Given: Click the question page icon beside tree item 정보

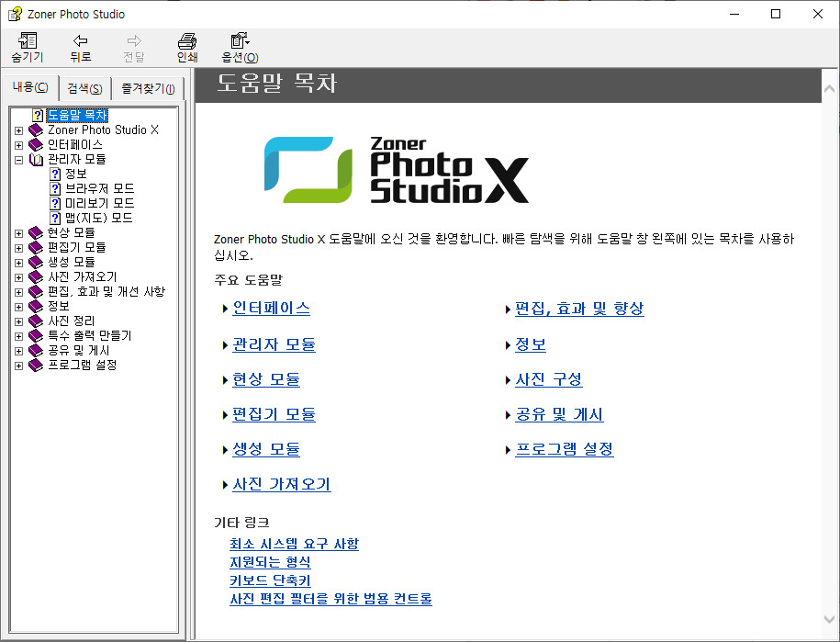Looking at the screenshot, I should pyautogui.click(x=55, y=174).
